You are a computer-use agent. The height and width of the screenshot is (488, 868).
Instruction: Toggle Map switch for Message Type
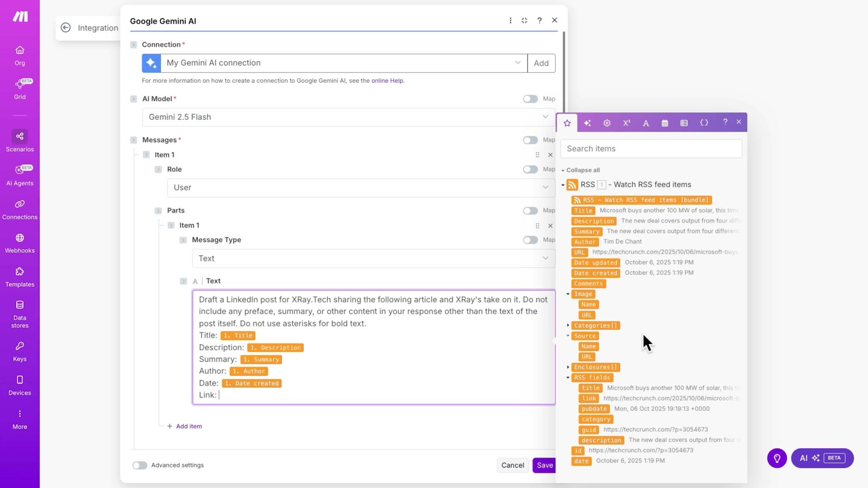530,240
